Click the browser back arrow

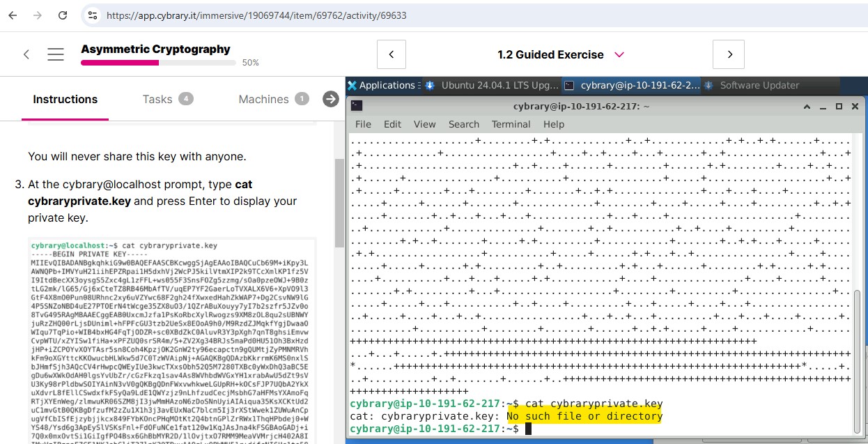[13, 15]
